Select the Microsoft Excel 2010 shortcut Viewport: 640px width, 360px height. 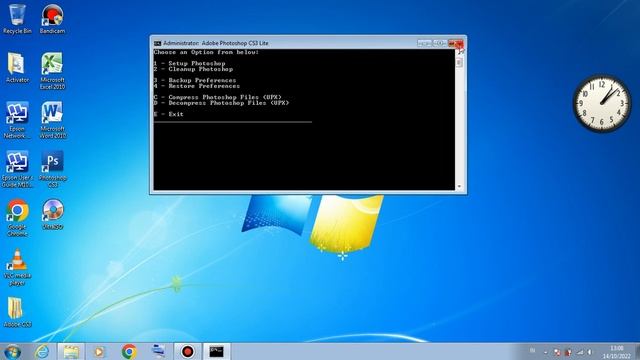52,71
